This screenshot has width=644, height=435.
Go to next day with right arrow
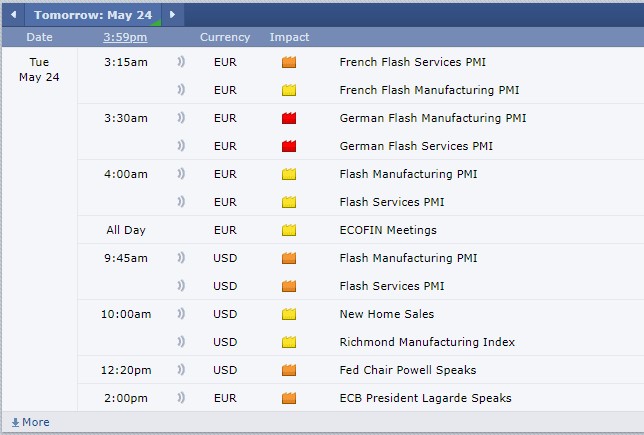pos(172,15)
